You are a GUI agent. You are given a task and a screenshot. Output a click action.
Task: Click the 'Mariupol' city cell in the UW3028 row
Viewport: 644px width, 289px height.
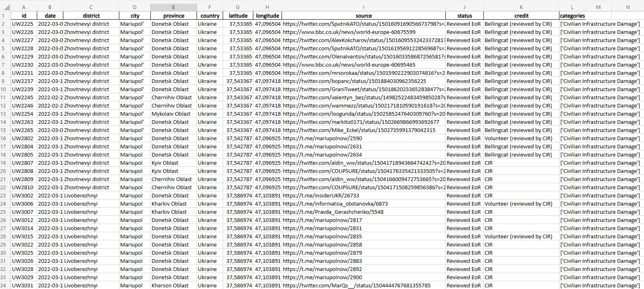(x=135, y=269)
